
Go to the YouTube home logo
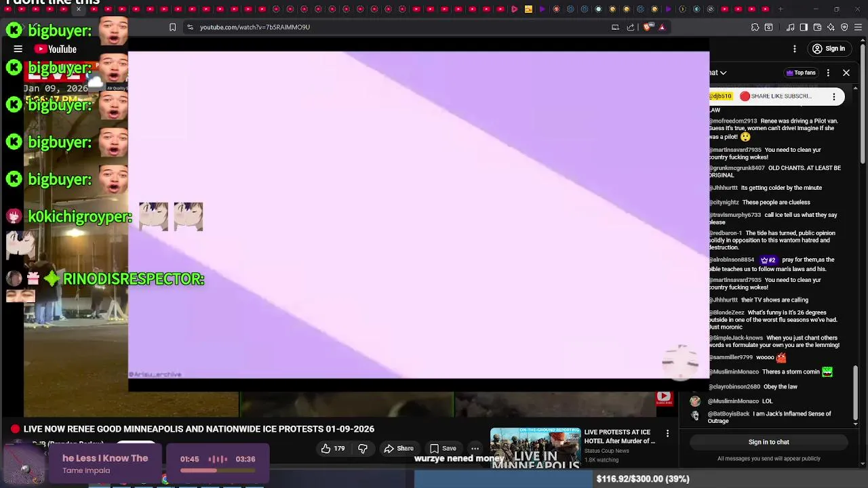coord(56,49)
